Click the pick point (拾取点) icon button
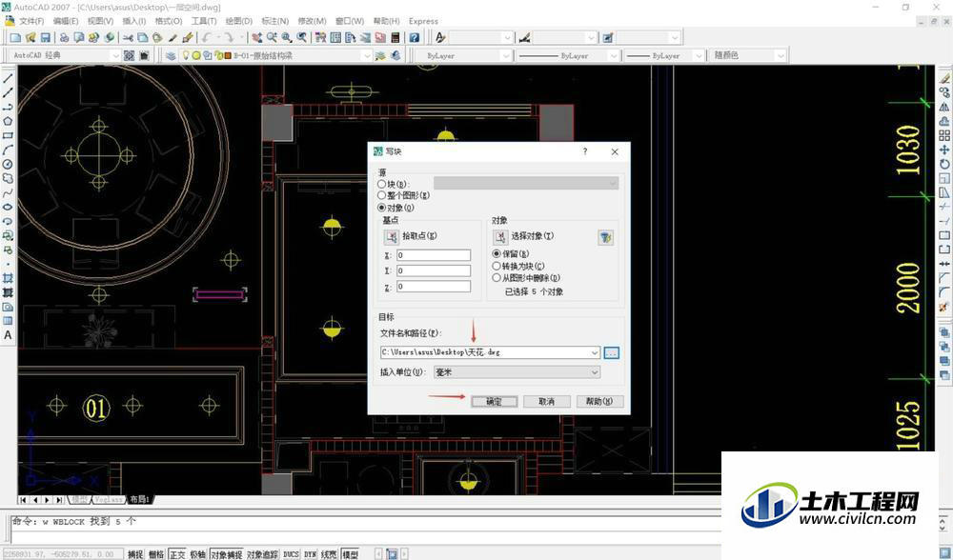 pos(391,236)
